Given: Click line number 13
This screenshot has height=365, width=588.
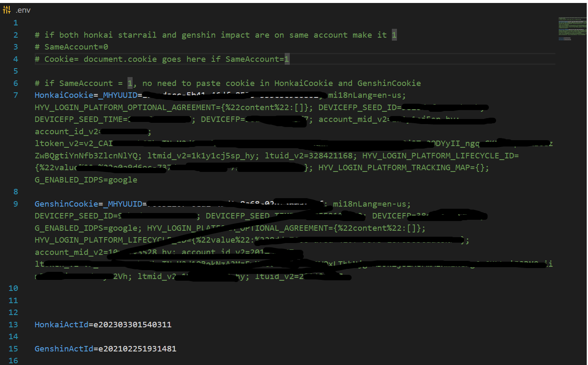Looking at the screenshot, I should coord(13,324).
